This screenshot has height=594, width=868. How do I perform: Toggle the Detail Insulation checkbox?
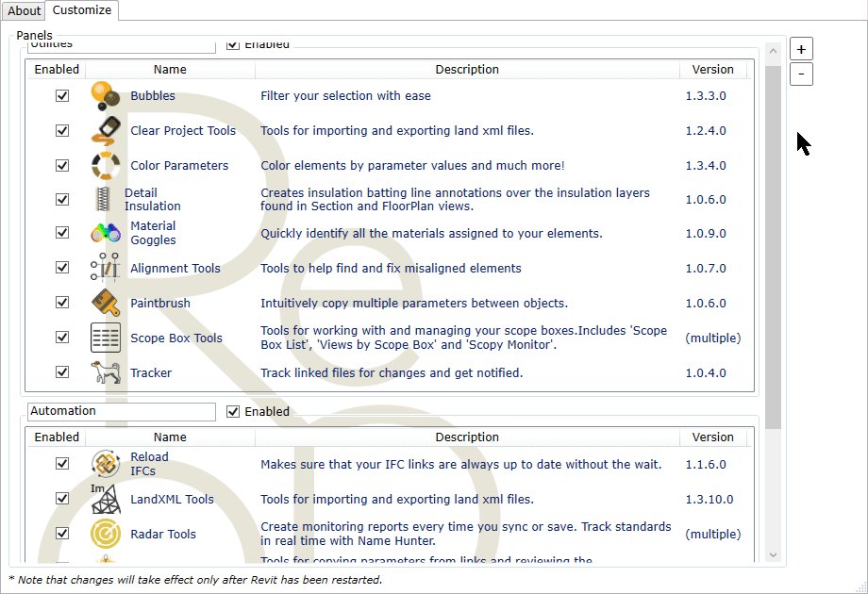click(62, 199)
